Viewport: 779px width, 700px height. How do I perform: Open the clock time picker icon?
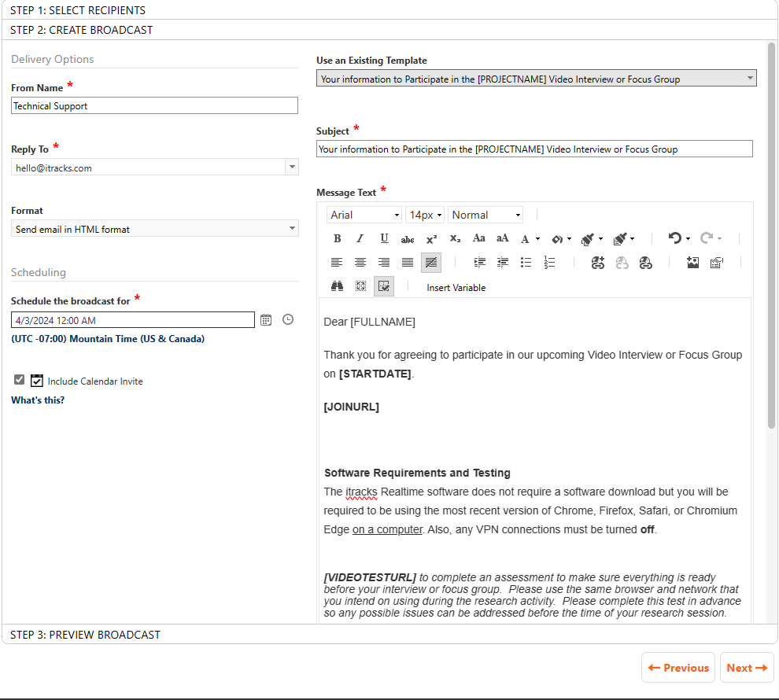click(x=288, y=319)
